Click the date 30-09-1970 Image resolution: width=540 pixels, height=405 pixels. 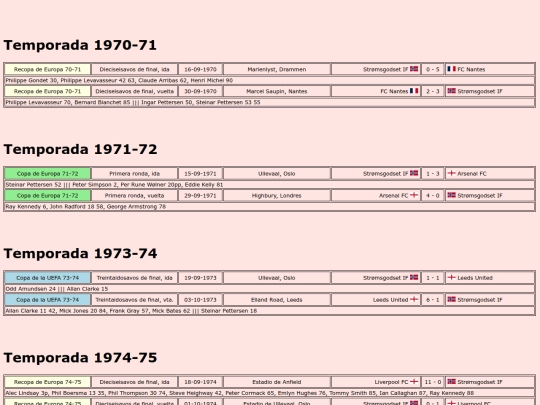coord(200,91)
